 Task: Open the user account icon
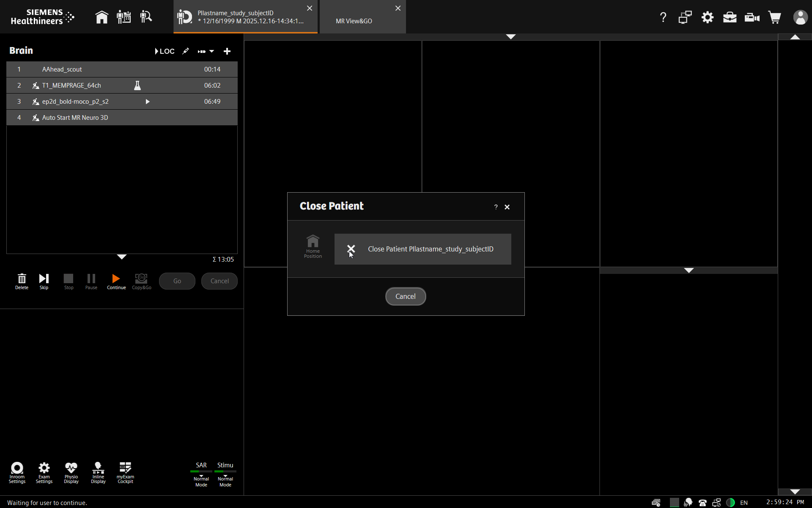pos(800,17)
